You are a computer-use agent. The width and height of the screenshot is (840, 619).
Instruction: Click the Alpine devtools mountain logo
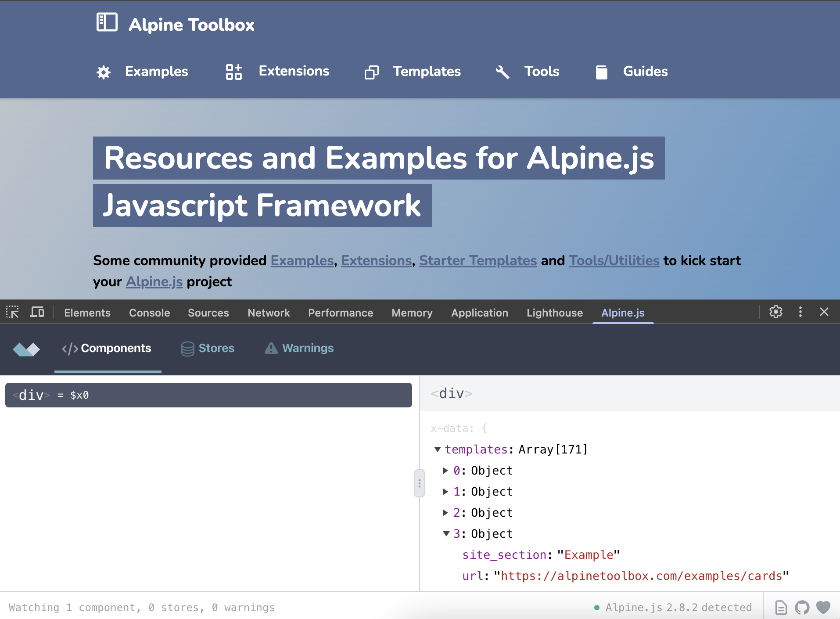coord(26,349)
